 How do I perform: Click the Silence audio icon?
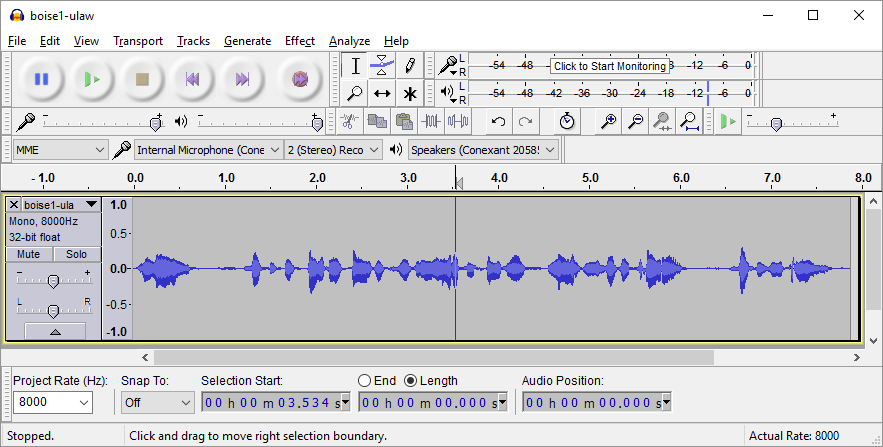[458, 121]
